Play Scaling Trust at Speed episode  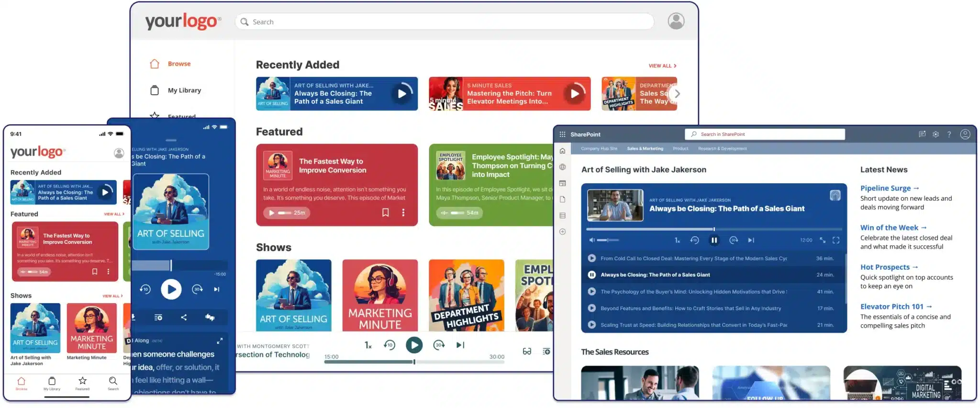point(592,325)
